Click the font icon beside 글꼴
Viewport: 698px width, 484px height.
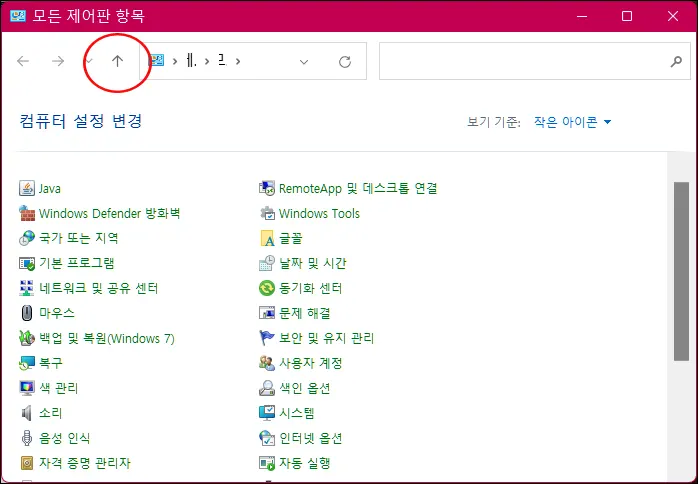[267, 238]
